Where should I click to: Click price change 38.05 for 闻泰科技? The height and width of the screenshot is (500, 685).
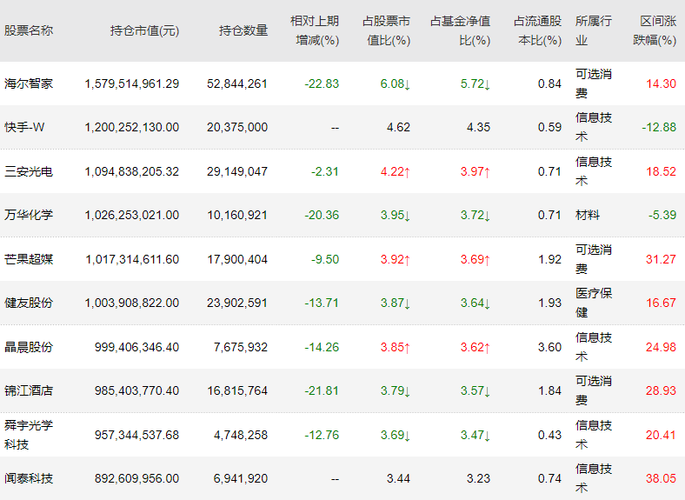pos(661,478)
